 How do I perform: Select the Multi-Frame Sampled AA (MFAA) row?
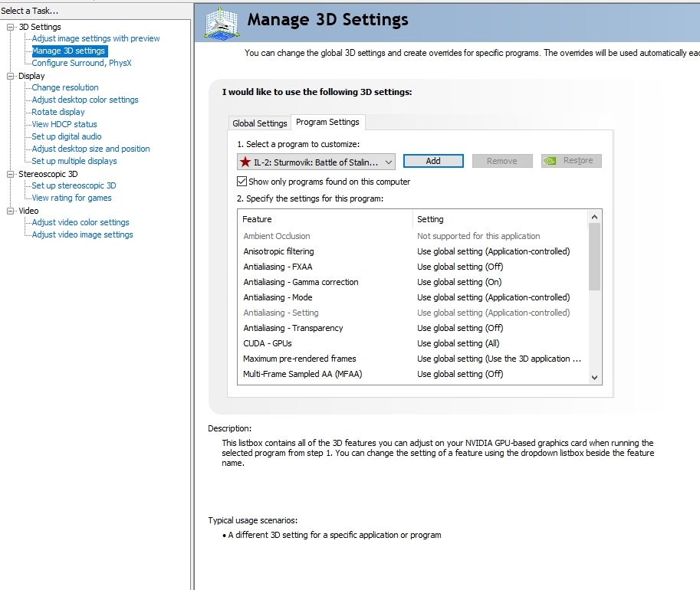coord(413,374)
